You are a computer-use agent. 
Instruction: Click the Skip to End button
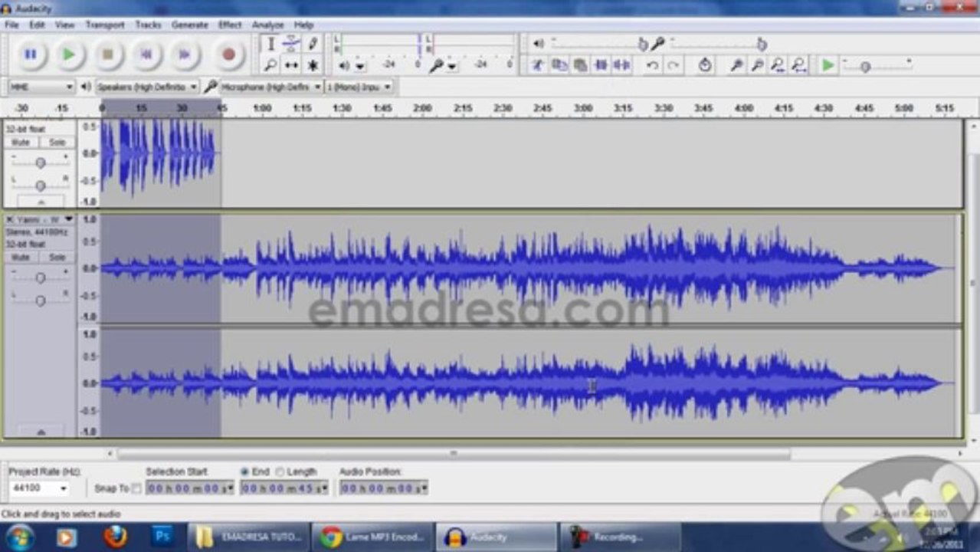pyautogui.click(x=185, y=54)
